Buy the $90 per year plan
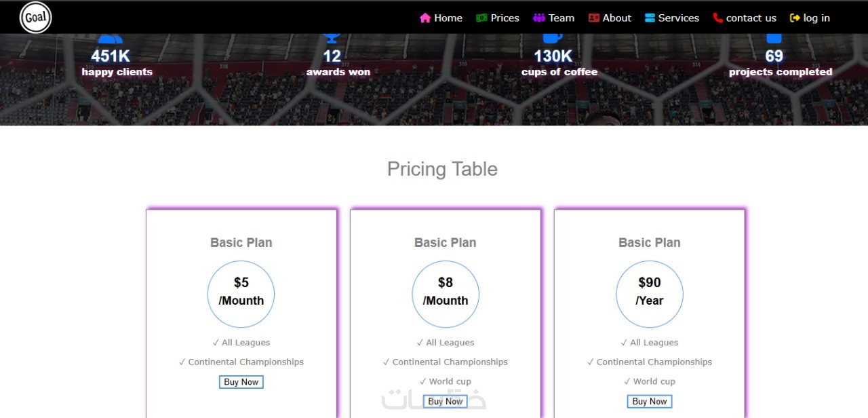This screenshot has width=868, height=418. pyautogui.click(x=649, y=401)
